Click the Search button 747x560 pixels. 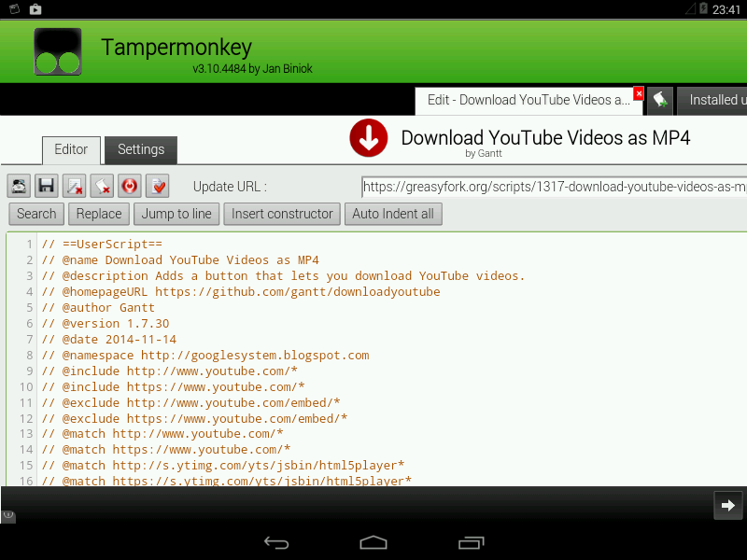pos(36,214)
